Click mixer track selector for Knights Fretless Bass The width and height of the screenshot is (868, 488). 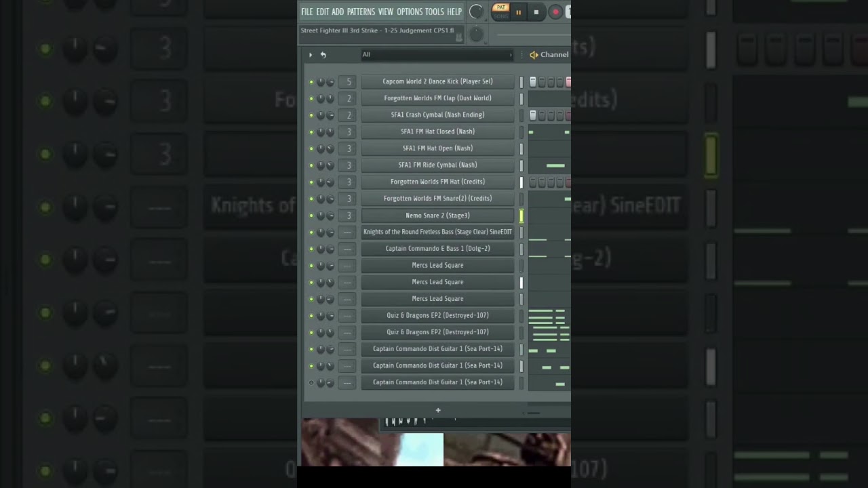pos(349,232)
